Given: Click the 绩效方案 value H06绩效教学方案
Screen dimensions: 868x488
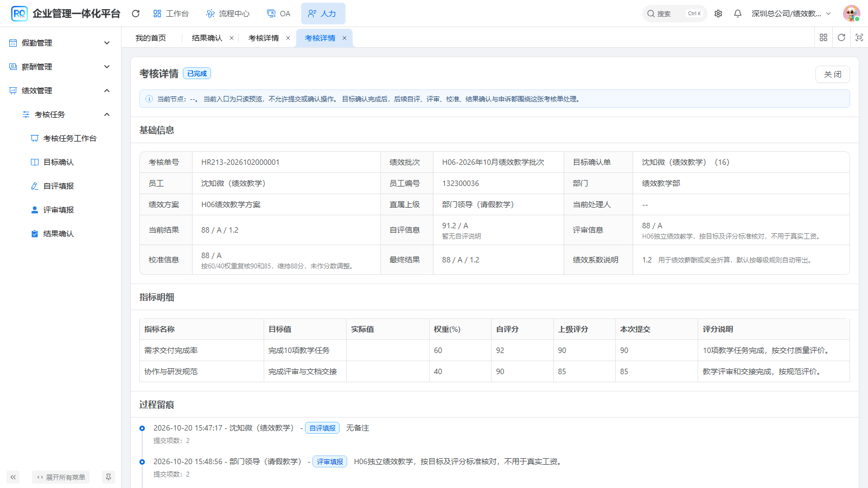Looking at the screenshot, I should (x=231, y=204).
